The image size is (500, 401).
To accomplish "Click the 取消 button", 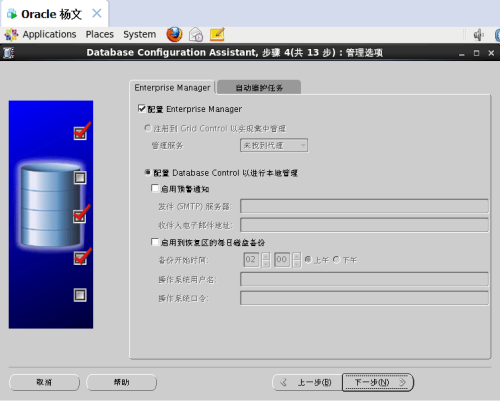I will click(x=44, y=382).
